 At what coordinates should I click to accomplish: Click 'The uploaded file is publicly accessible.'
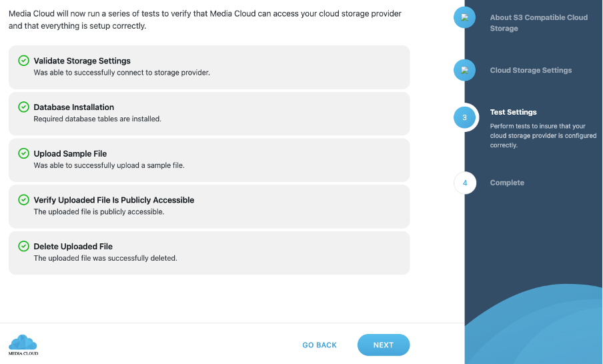(x=99, y=212)
